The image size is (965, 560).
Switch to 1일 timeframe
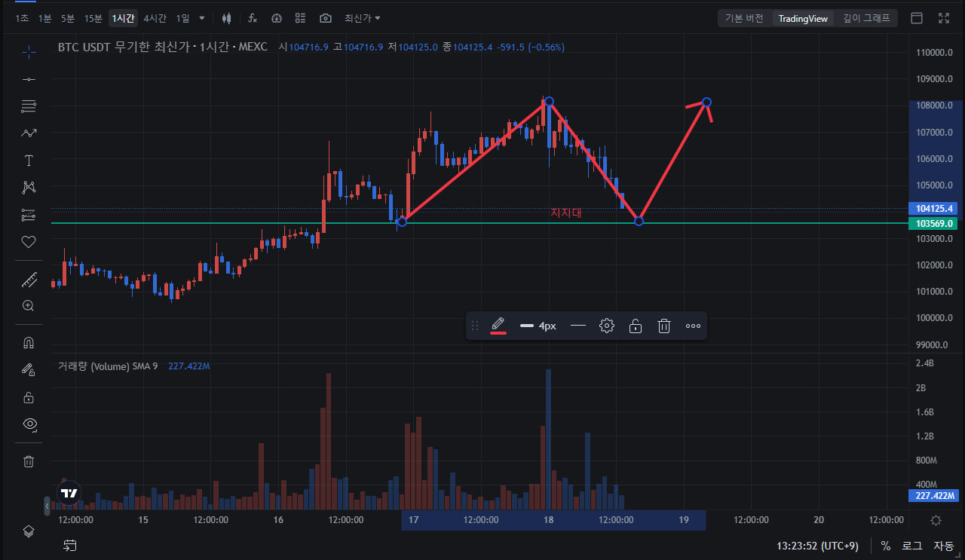pyautogui.click(x=182, y=18)
